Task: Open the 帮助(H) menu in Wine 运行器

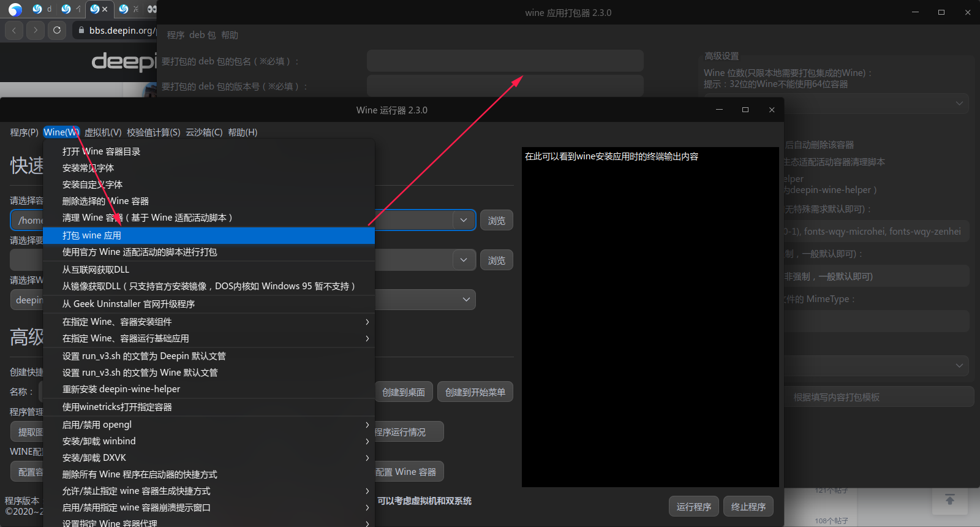Action: 243,132
